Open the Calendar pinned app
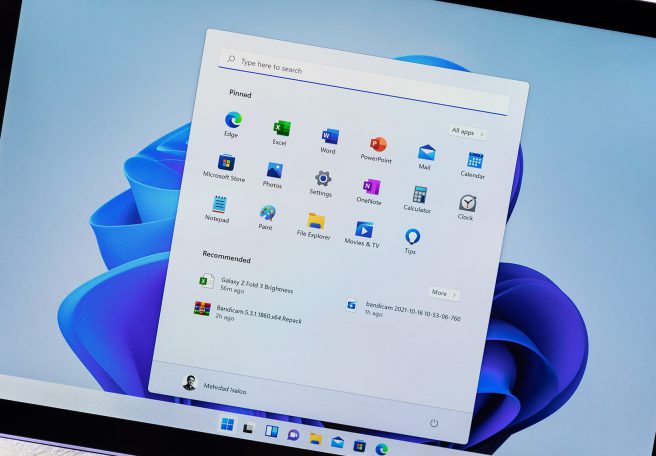Viewport: 656px width, 456px height. click(474, 165)
